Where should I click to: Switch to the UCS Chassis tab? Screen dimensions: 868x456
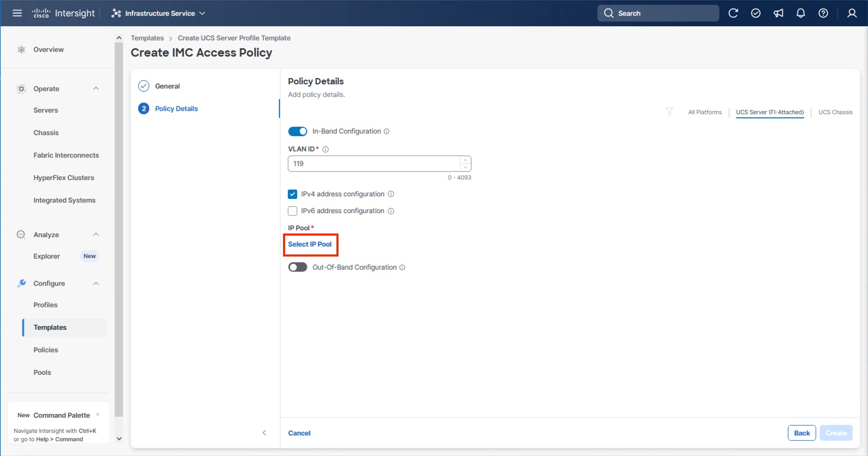pyautogui.click(x=835, y=112)
